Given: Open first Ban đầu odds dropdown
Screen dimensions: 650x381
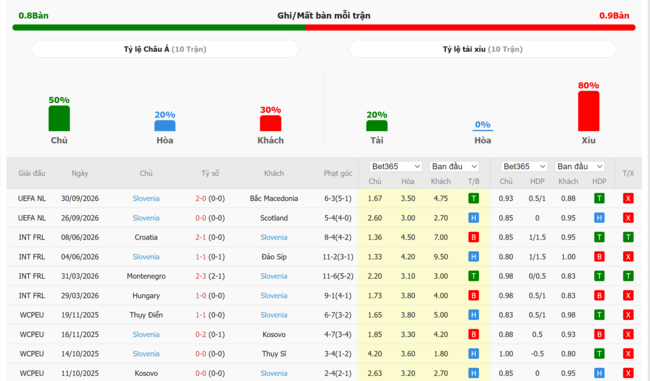Looking at the screenshot, I should [454, 166].
